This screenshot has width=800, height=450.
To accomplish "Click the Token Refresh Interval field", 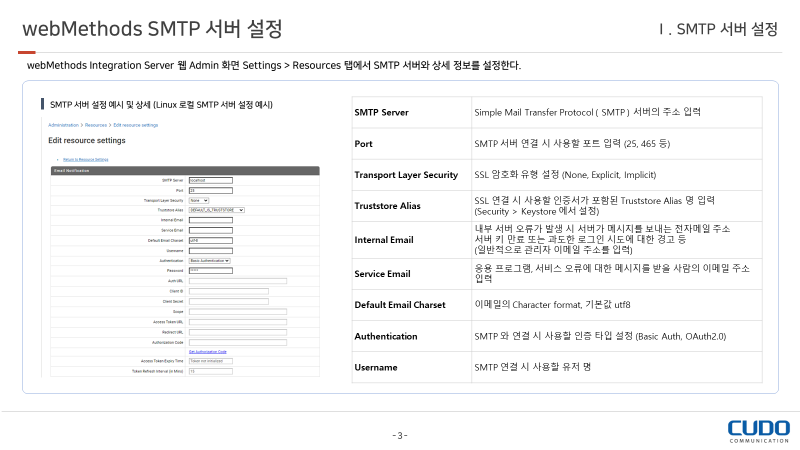I will pos(210,371).
